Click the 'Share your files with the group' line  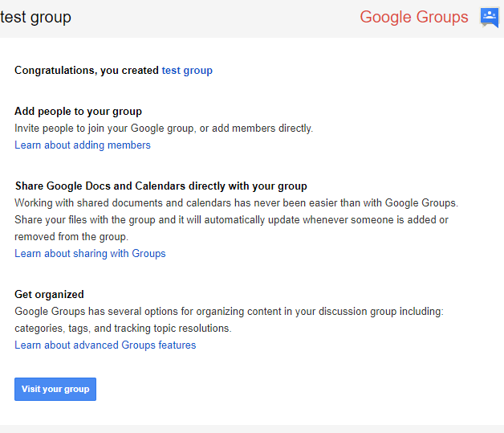click(x=231, y=220)
